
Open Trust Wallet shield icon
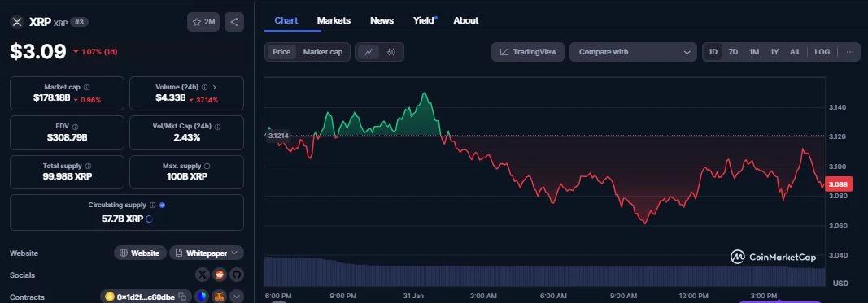pyautogui.click(x=202, y=297)
